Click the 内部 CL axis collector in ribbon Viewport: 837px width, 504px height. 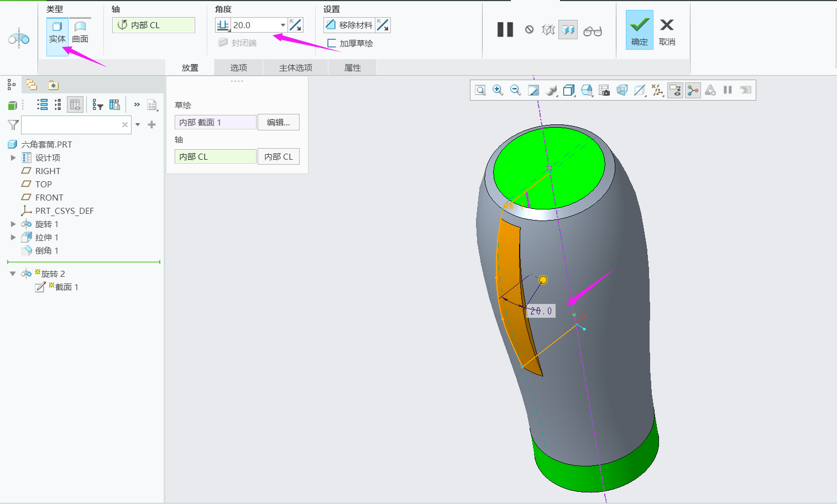pos(154,25)
